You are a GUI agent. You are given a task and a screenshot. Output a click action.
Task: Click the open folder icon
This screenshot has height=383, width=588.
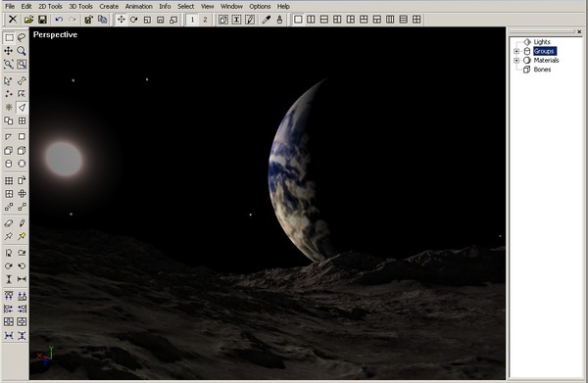(28, 20)
